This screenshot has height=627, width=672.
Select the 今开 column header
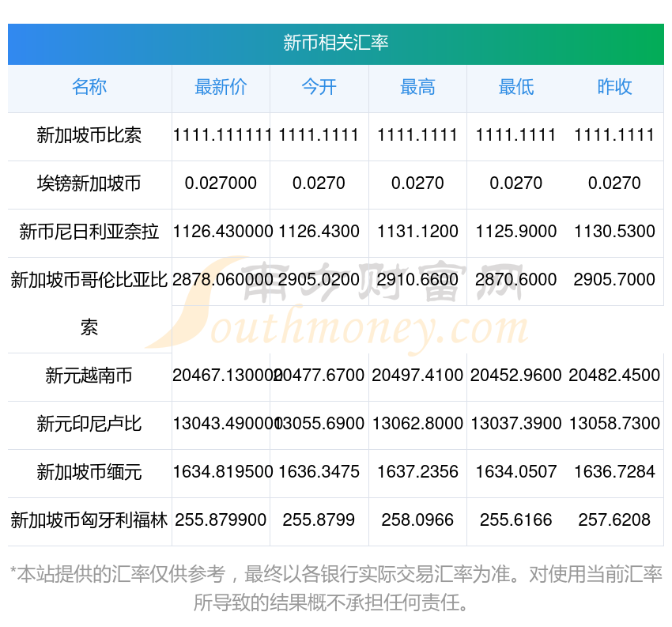(x=319, y=87)
